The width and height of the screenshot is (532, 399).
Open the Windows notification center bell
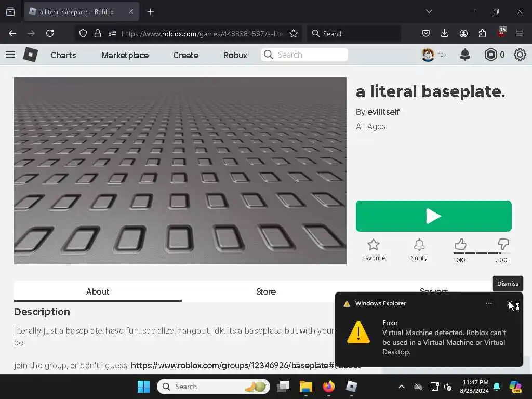click(497, 387)
